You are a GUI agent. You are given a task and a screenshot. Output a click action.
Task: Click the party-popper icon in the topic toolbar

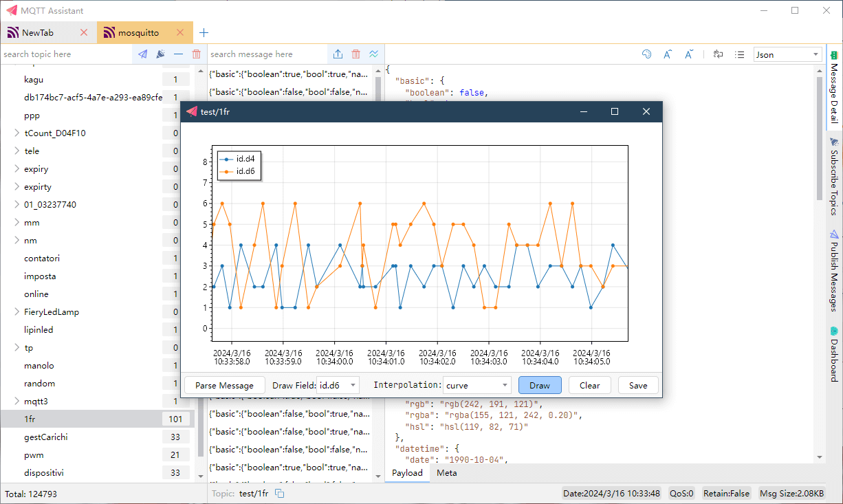pos(160,54)
